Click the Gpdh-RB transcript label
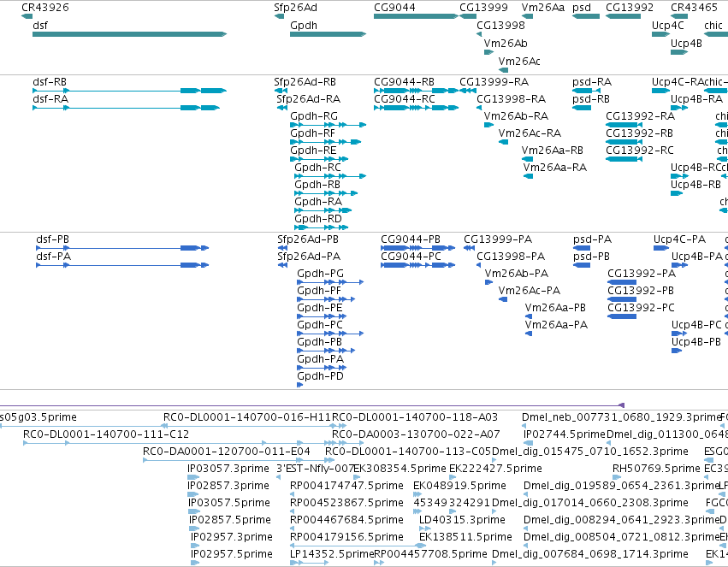Image resolution: width=728 pixels, height=567 pixels. click(317, 185)
